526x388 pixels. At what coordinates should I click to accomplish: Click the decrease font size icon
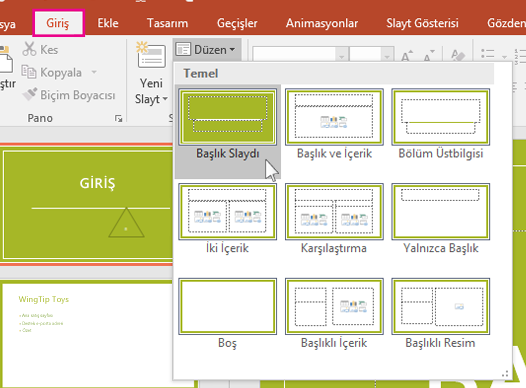click(429, 55)
